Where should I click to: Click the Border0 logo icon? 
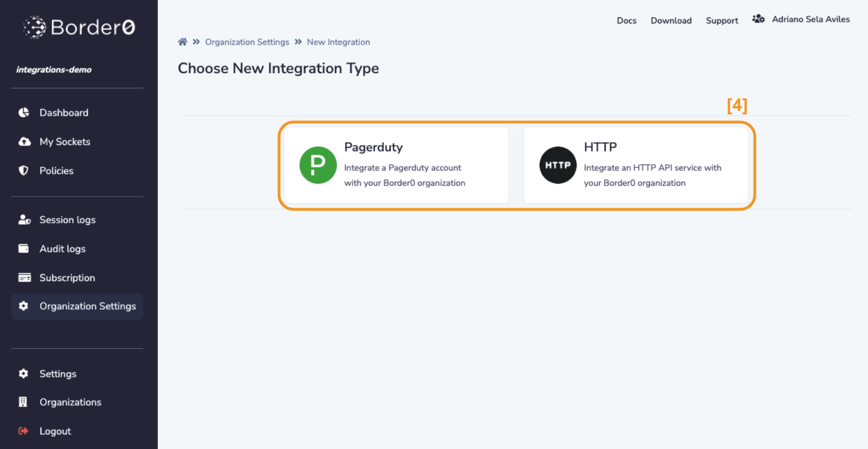tap(35, 27)
